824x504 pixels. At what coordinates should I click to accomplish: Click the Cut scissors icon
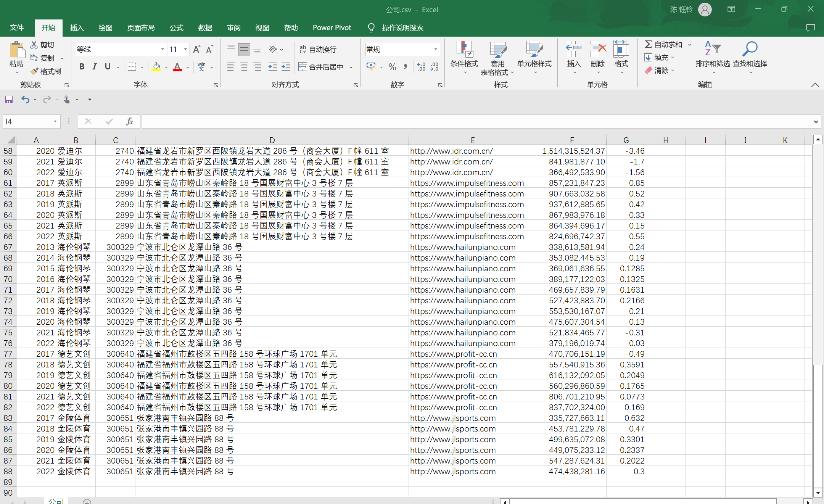(34, 45)
